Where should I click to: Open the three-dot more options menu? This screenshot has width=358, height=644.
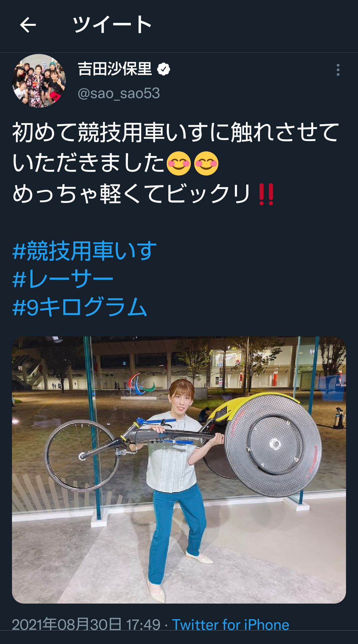coord(338,70)
